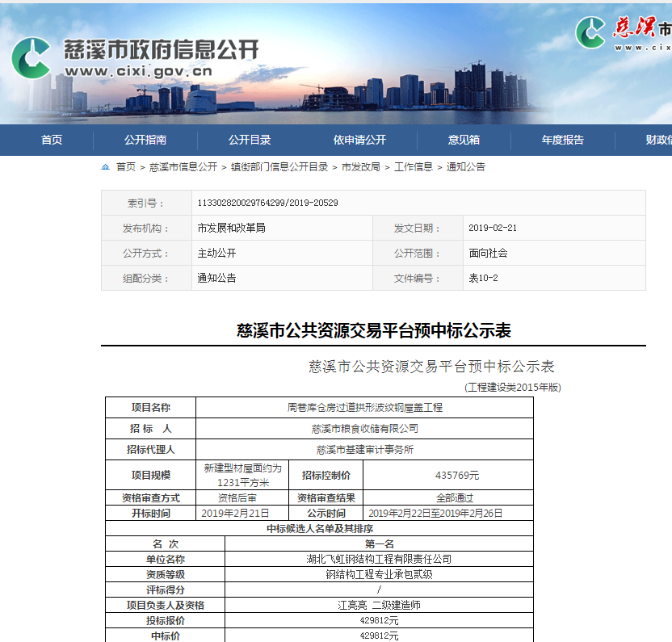The image size is (672, 642).
Task: Click 财政 item at the nav bar's right edge
Action: 657,140
